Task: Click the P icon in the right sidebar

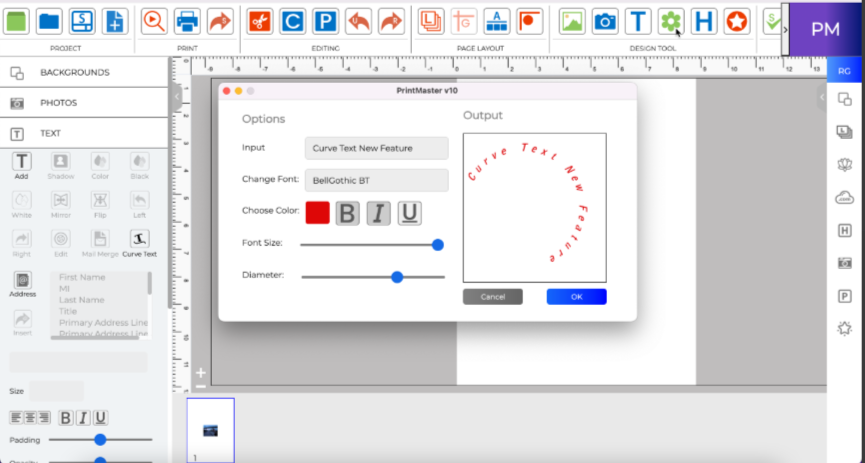Action: click(845, 296)
